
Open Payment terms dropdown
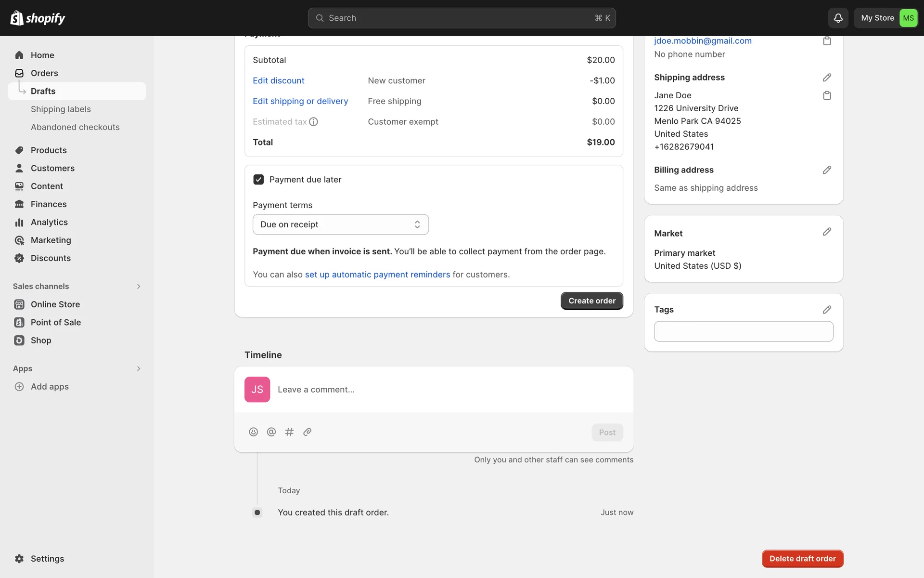click(340, 224)
